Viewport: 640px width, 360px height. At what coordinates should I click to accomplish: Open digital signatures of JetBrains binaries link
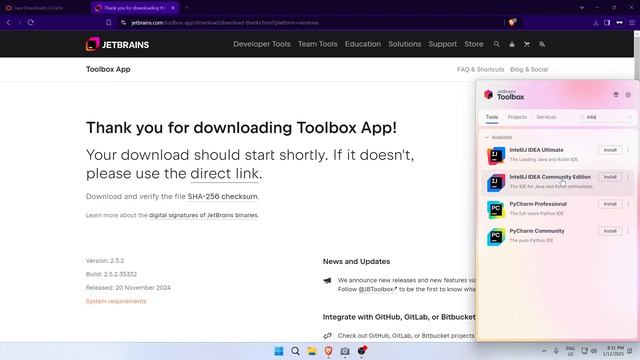point(203,215)
